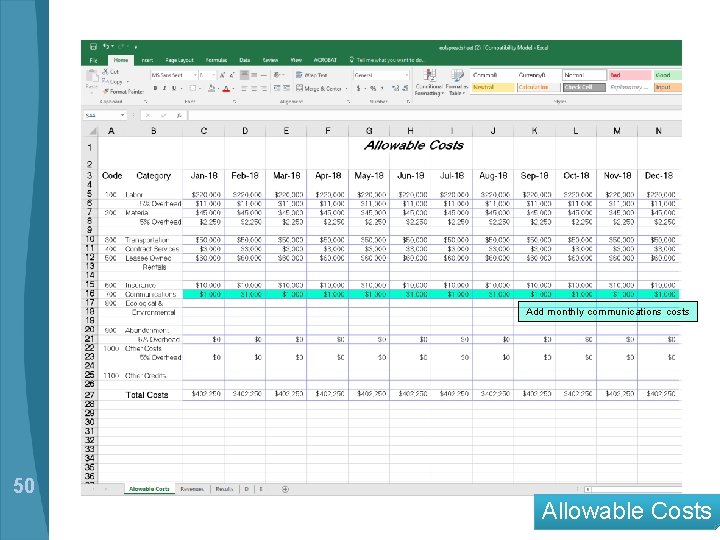Apply the Neutral cell style
720x540 pixels.
(493, 87)
